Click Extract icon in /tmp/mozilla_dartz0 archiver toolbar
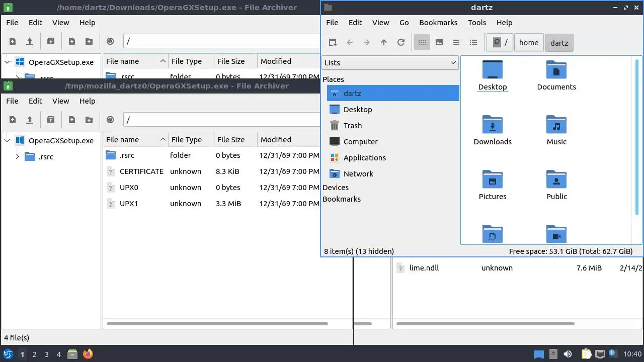Viewport: 644px width, 362px height. (51, 120)
